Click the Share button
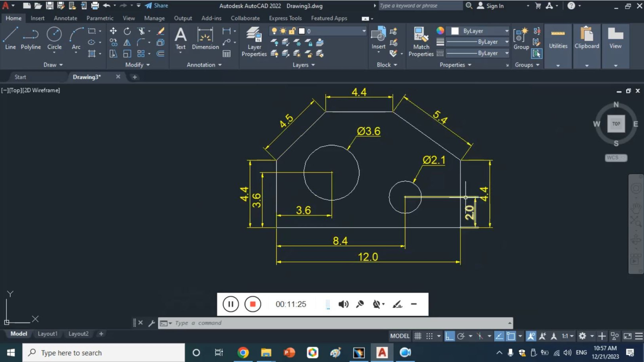644x362 pixels. pos(157,5)
